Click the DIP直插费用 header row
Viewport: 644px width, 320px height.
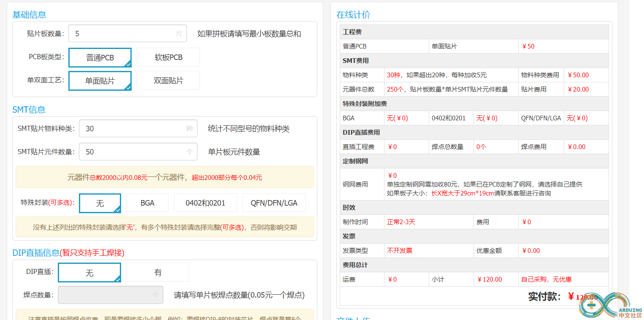click(x=474, y=133)
